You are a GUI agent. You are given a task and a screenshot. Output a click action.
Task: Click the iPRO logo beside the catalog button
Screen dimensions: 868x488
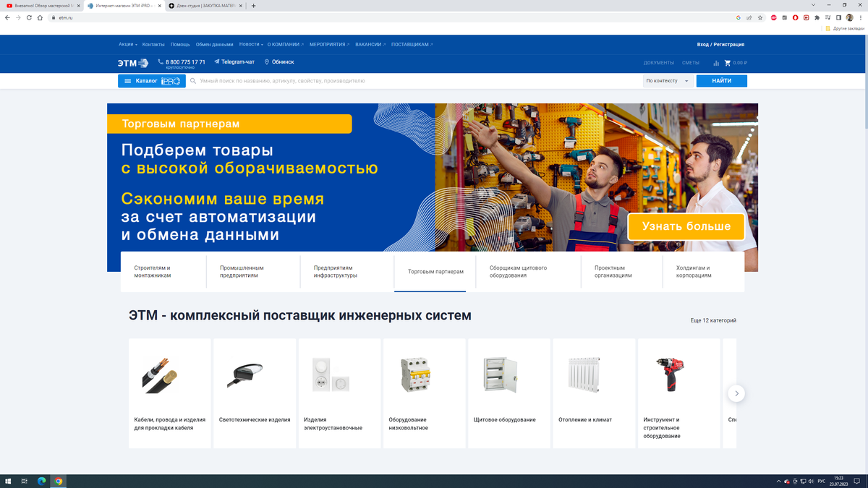[171, 80]
